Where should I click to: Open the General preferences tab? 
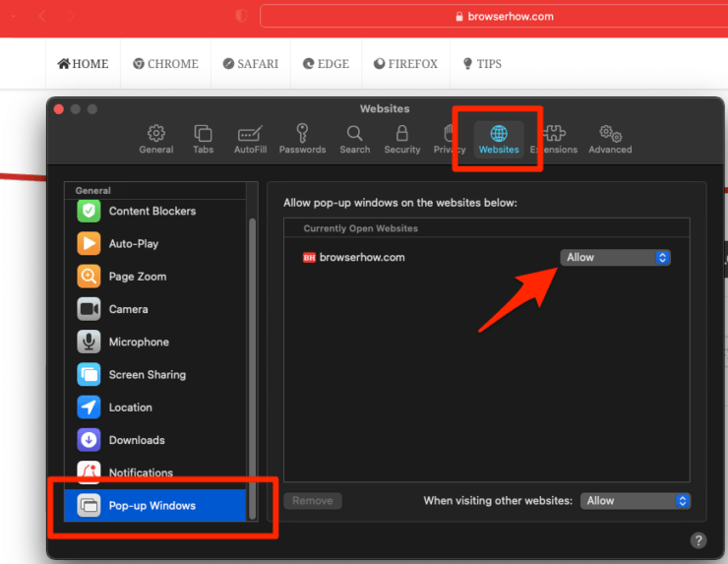point(155,139)
